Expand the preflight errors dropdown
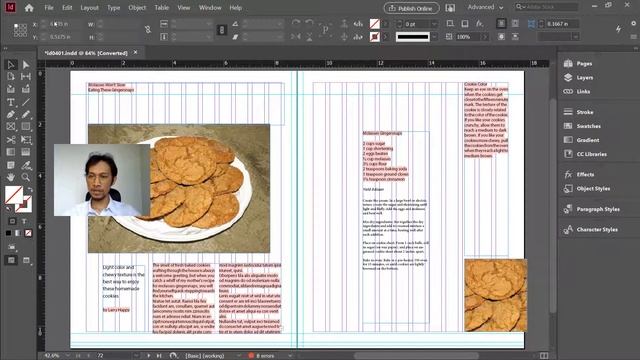The image size is (640, 360). 290,356
